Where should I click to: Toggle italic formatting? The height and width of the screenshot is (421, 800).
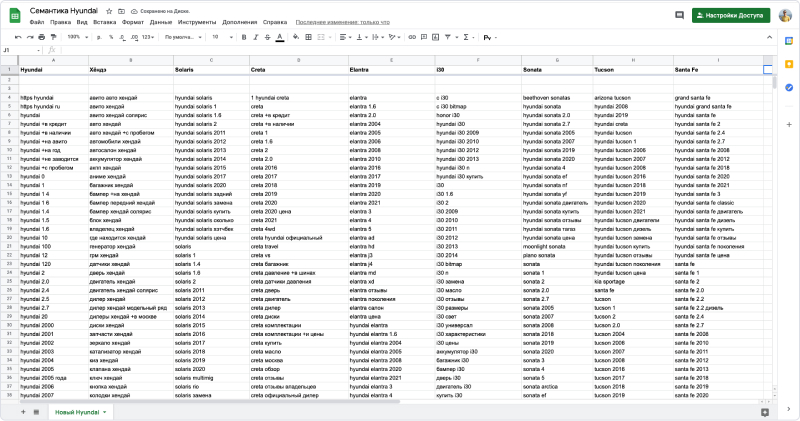click(255, 37)
